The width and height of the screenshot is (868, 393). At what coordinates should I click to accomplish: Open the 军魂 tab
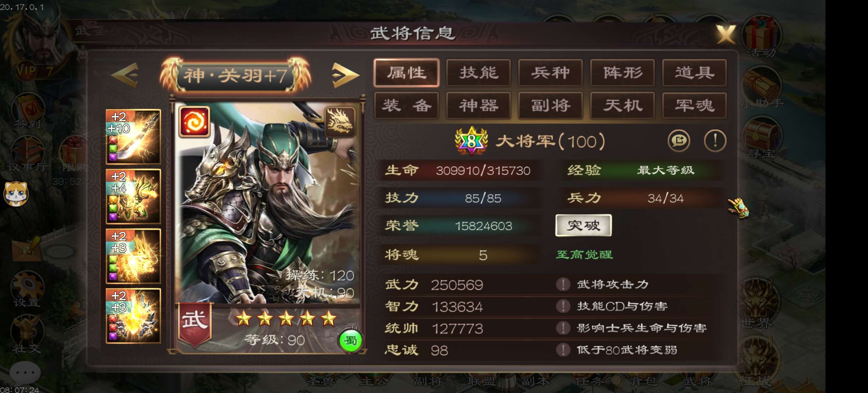pos(694,105)
